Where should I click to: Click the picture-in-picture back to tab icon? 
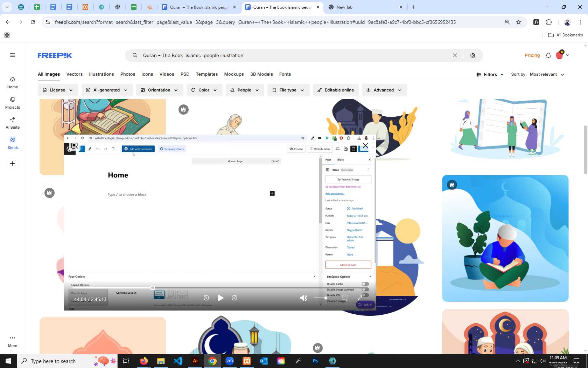pos(75,145)
